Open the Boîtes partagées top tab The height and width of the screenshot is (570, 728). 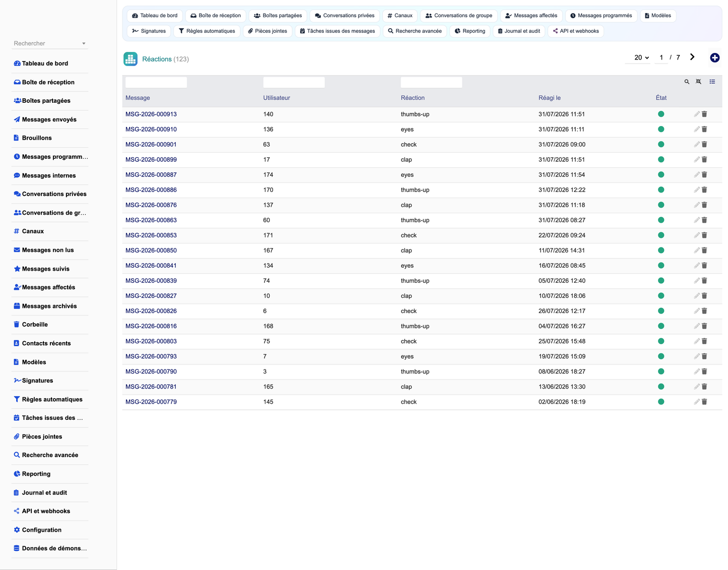pos(278,16)
